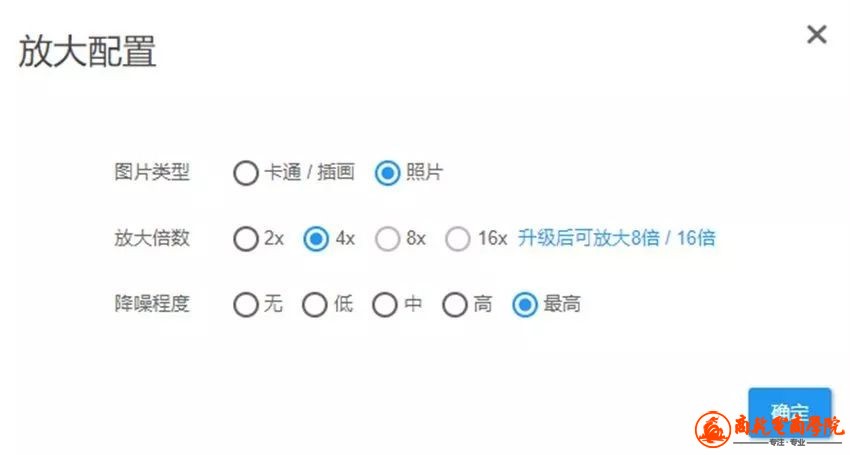This screenshot has width=850, height=455.
Task: Select the 4x magnification option
Action: click(x=316, y=239)
